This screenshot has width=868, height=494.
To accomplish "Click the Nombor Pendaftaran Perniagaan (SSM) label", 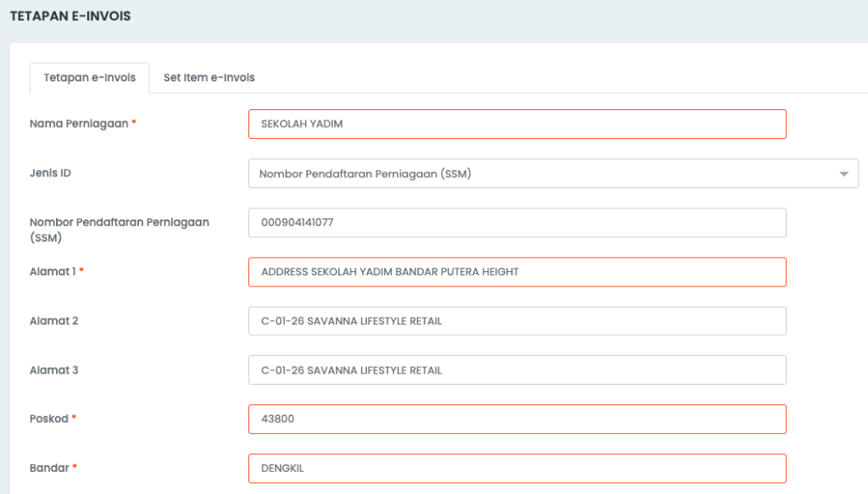I will pos(120,230).
